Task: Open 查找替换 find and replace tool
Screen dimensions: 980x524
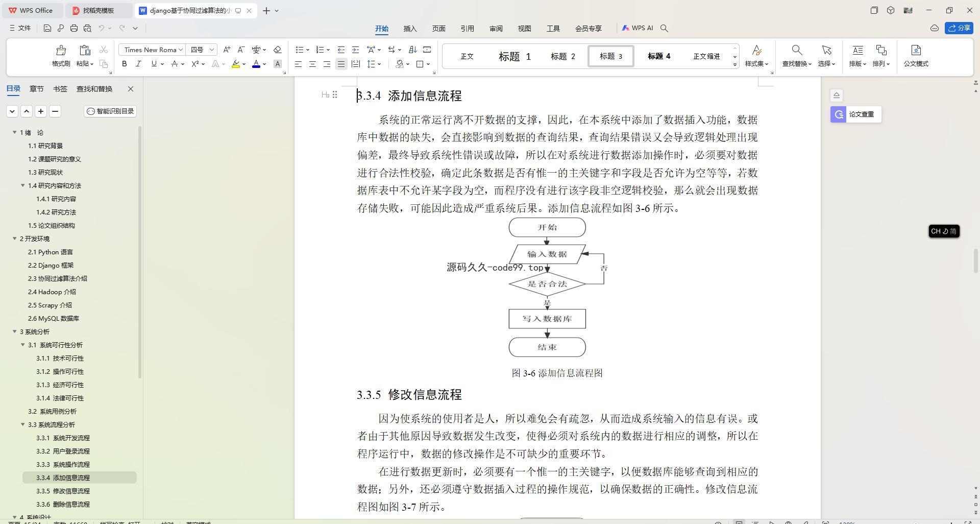Action: [796, 56]
